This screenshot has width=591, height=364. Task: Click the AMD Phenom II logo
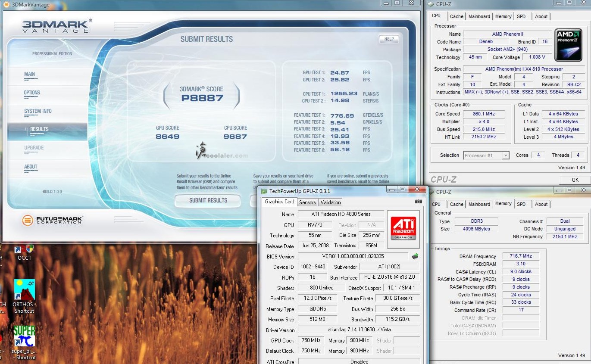tap(568, 45)
